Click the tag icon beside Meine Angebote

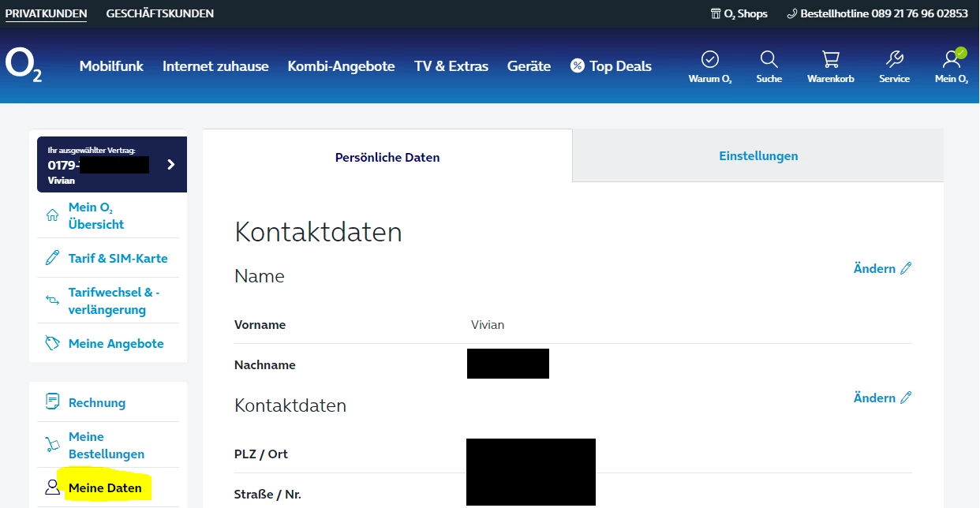tap(53, 343)
